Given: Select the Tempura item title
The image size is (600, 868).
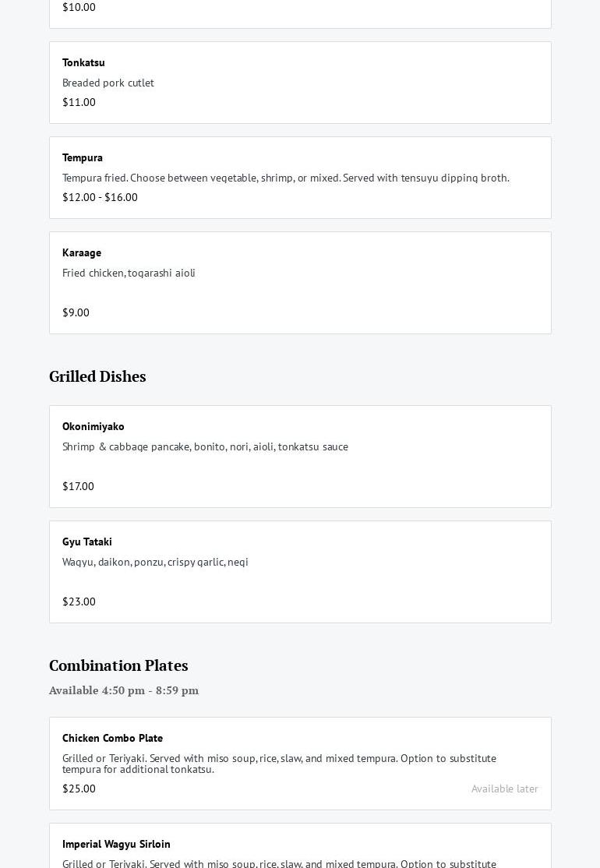Looking at the screenshot, I should 83,157.
